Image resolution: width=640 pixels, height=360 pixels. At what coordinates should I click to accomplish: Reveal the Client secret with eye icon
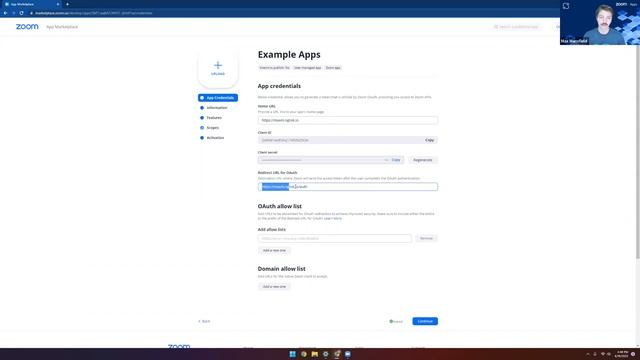click(386, 160)
